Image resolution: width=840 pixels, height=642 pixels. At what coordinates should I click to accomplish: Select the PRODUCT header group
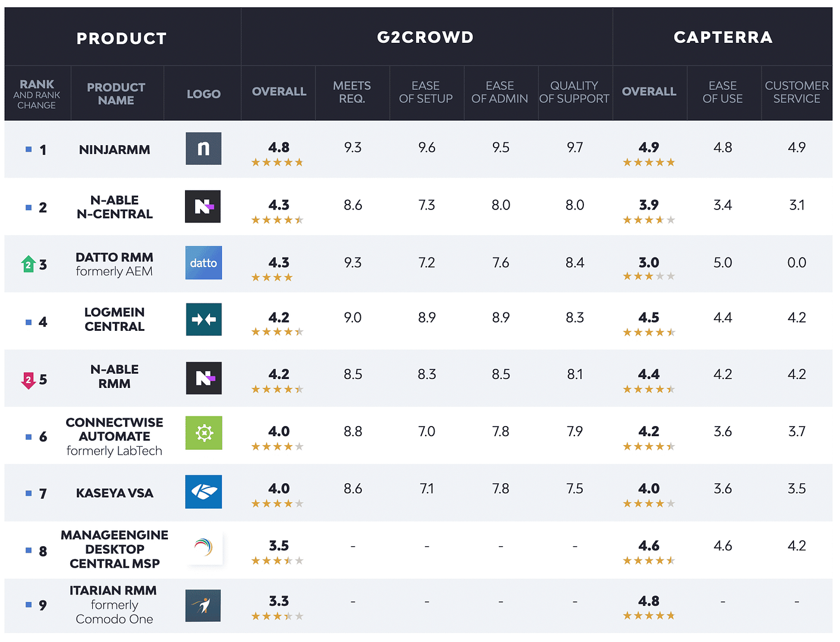pyautogui.click(x=122, y=37)
